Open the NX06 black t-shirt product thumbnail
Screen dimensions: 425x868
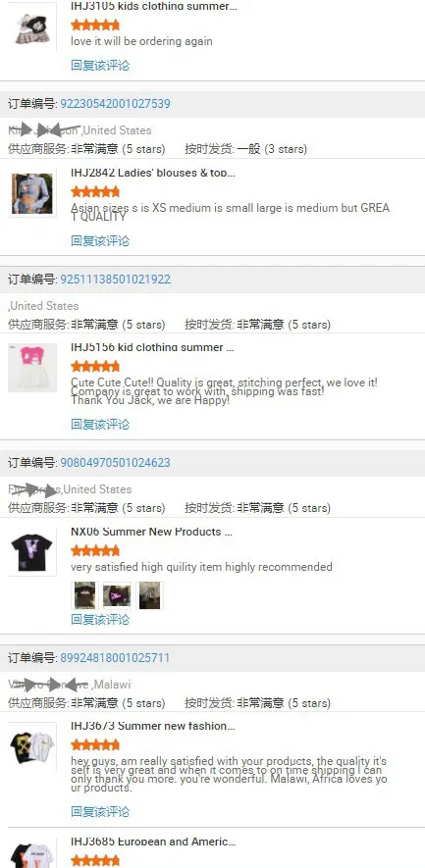click(32, 552)
